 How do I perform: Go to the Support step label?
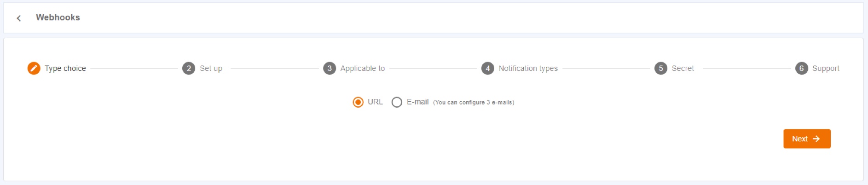coord(826,68)
